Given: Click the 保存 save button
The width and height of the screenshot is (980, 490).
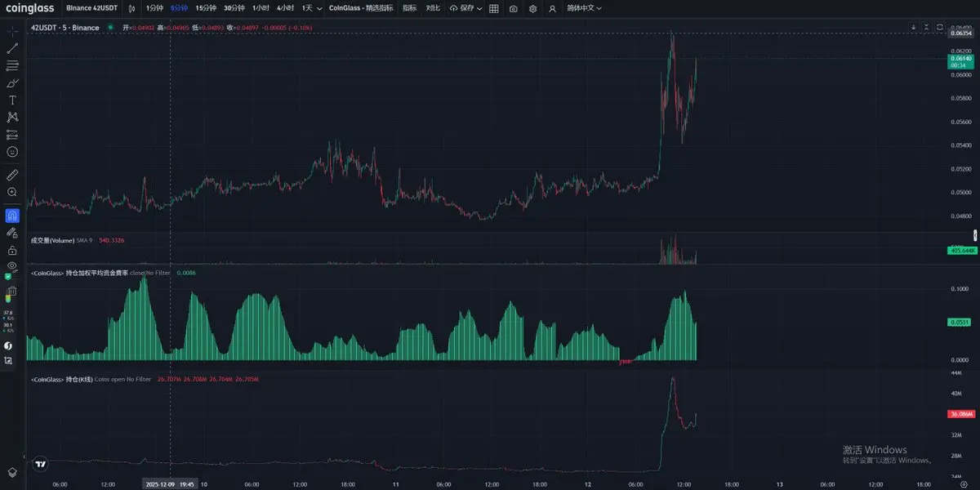Looking at the screenshot, I should pos(461,8).
